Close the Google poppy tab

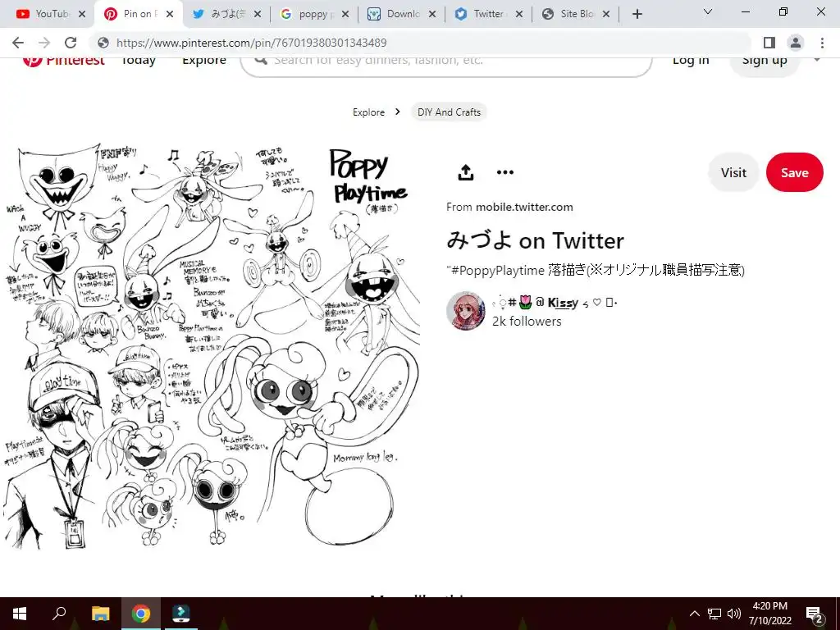point(345,14)
